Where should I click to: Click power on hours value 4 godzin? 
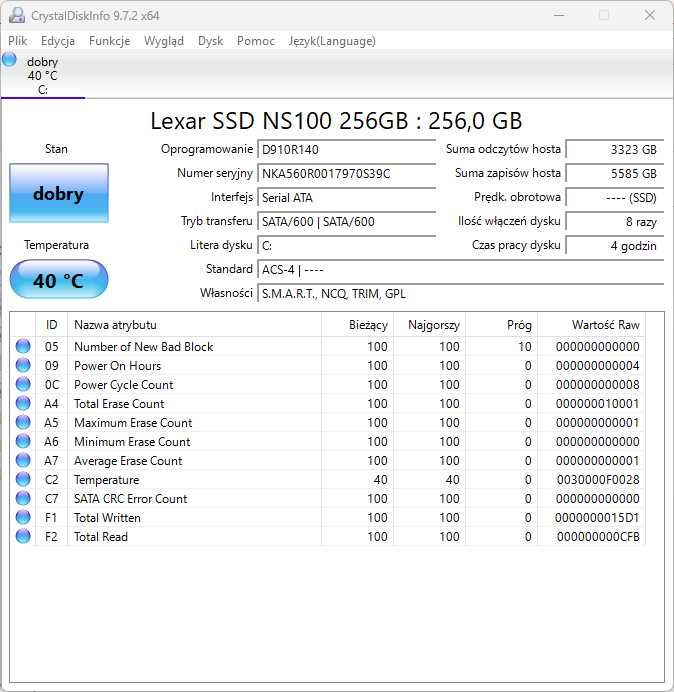614,245
